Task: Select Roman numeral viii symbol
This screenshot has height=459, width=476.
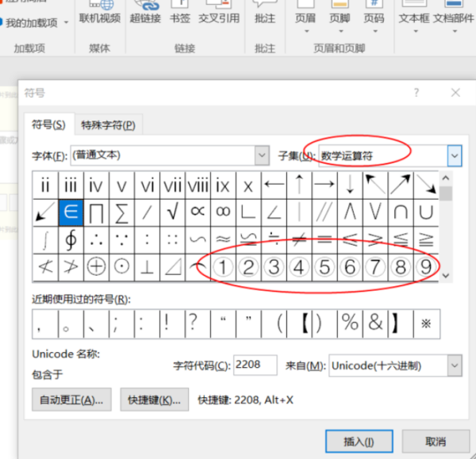Action: coord(198,185)
